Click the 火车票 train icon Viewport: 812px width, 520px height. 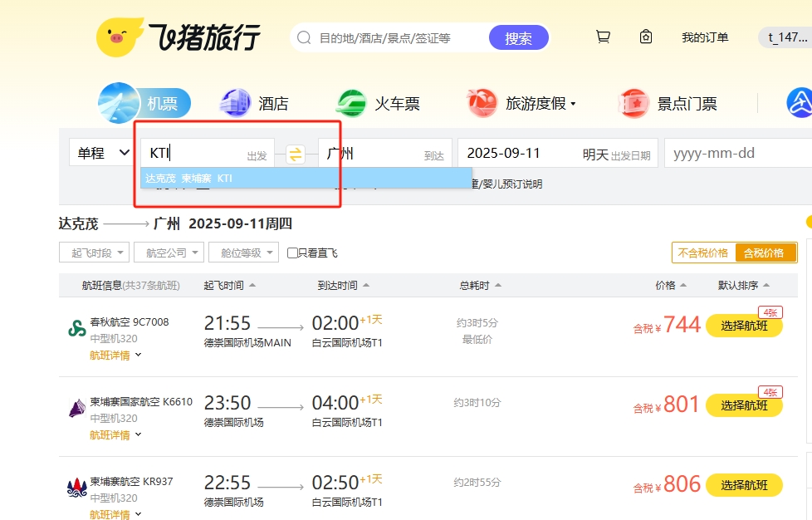coord(352,103)
